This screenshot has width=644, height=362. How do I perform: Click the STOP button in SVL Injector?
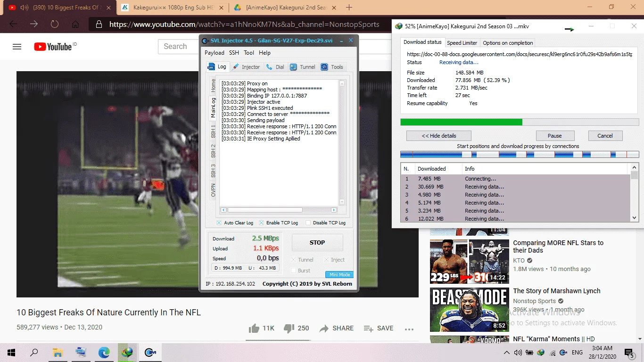pos(317,243)
